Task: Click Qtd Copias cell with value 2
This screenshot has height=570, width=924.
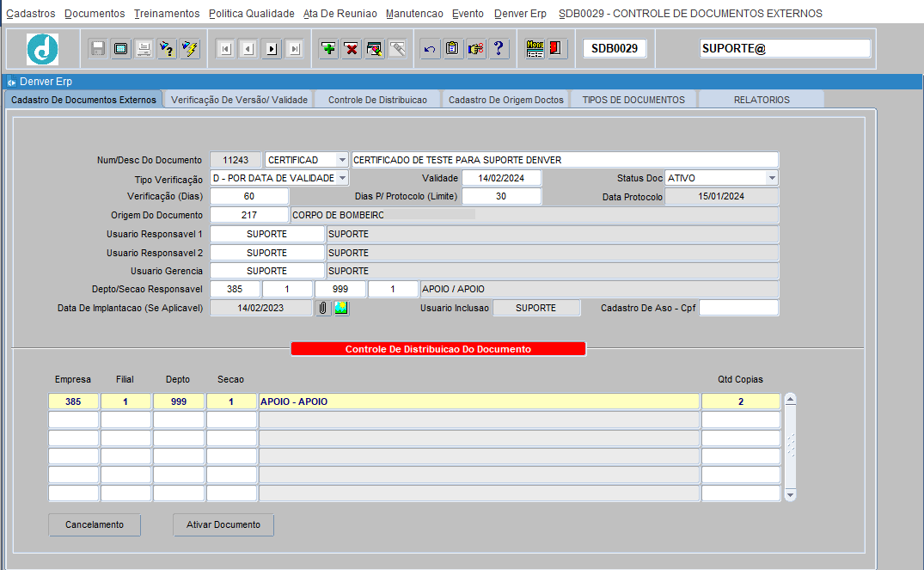Action: (x=741, y=401)
